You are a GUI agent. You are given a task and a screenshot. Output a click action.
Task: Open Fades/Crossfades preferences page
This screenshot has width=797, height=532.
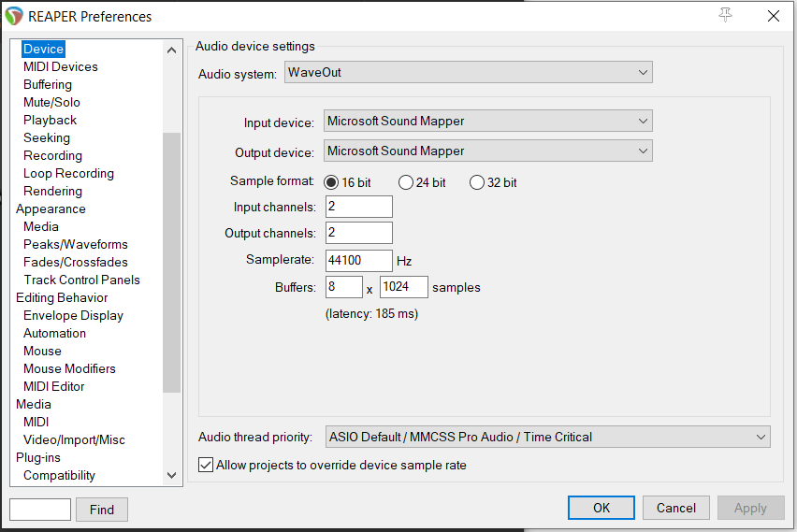[76, 262]
